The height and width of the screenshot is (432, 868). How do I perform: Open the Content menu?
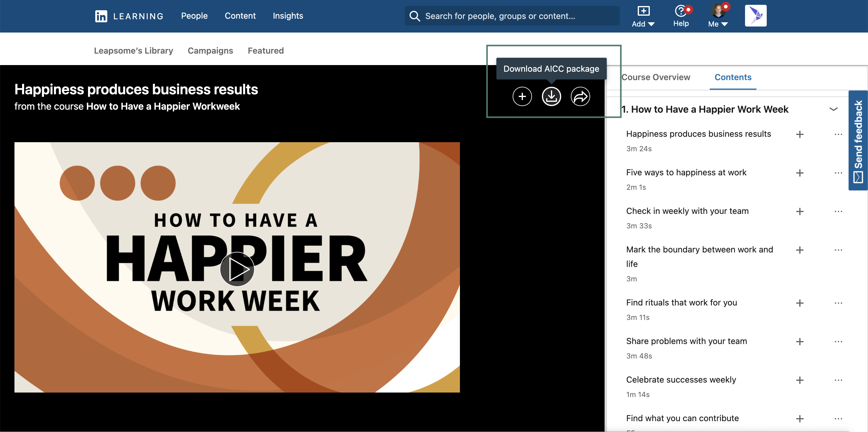[x=240, y=16]
